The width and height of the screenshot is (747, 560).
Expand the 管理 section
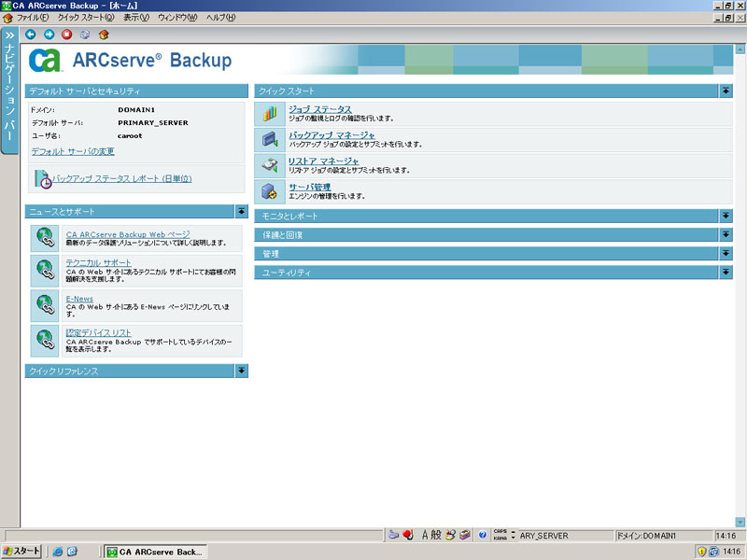726,253
